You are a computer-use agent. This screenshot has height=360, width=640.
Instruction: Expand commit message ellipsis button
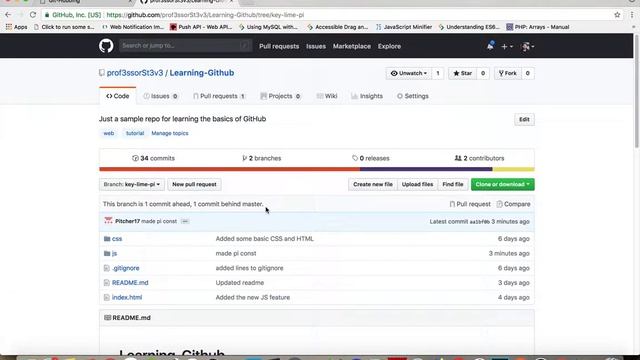[x=185, y=221]
